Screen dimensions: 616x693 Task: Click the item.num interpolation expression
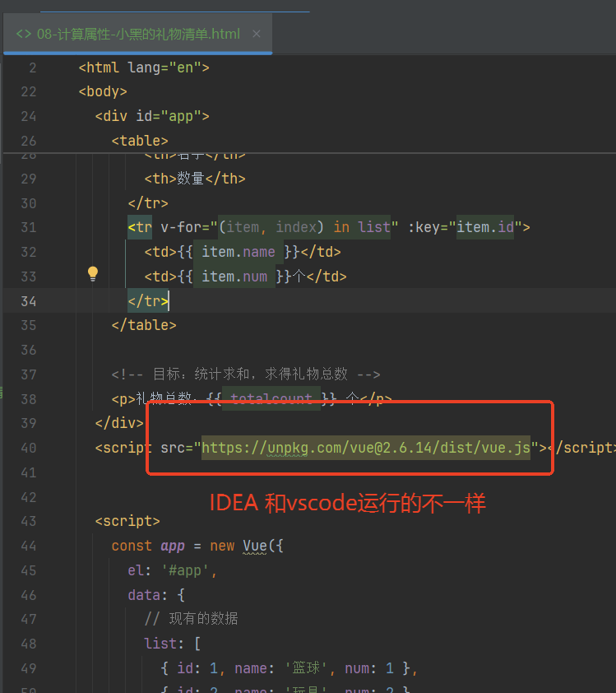(x=234, y=277)
